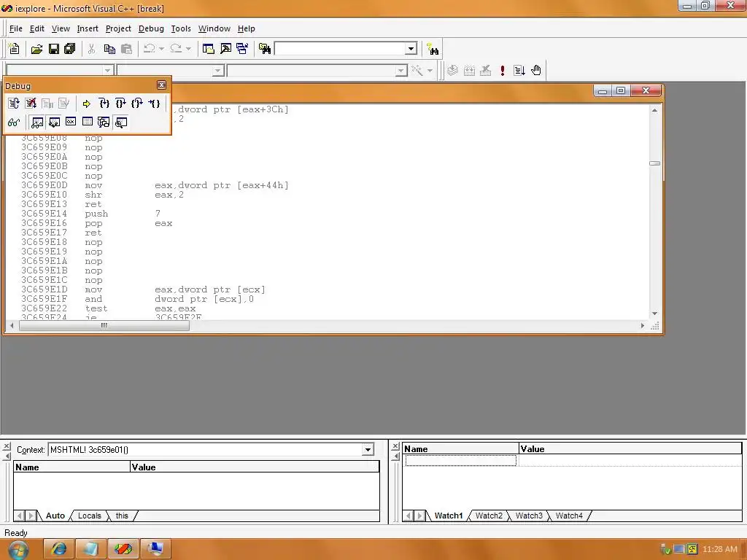The image size is (747, 560).
Task: Close the floating Debug toolbar
Action: pos(161,85)
